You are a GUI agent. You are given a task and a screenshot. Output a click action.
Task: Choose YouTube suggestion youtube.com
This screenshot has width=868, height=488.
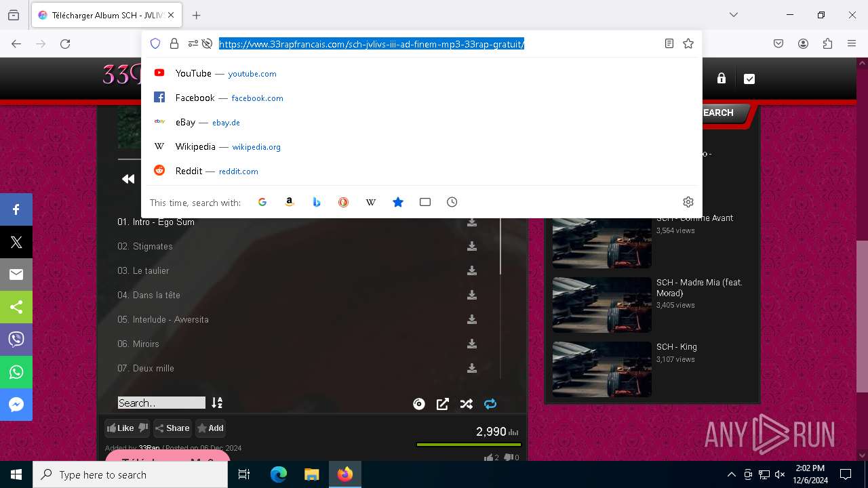coord(421,73)
